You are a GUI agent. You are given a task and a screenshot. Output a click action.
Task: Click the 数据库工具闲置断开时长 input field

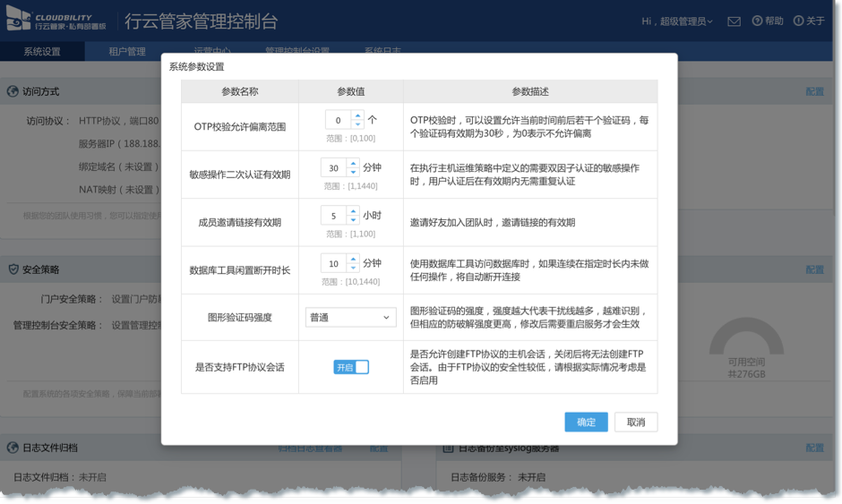332,264
